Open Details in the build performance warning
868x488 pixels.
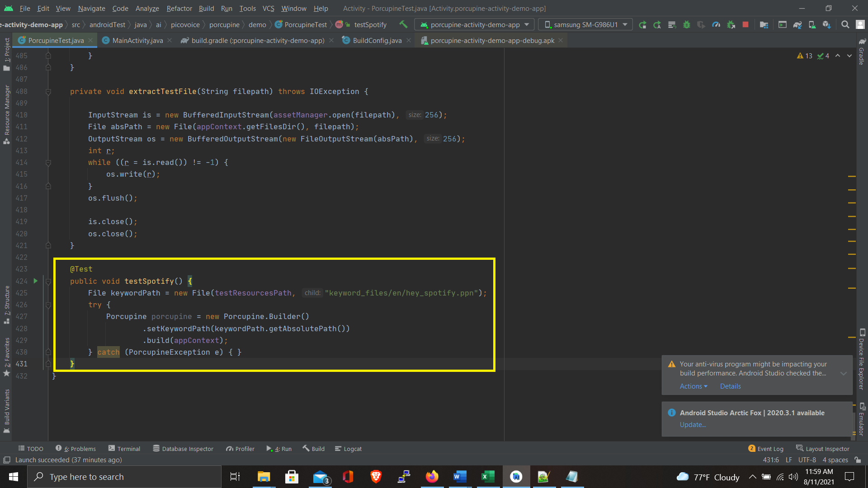[730, 386]
